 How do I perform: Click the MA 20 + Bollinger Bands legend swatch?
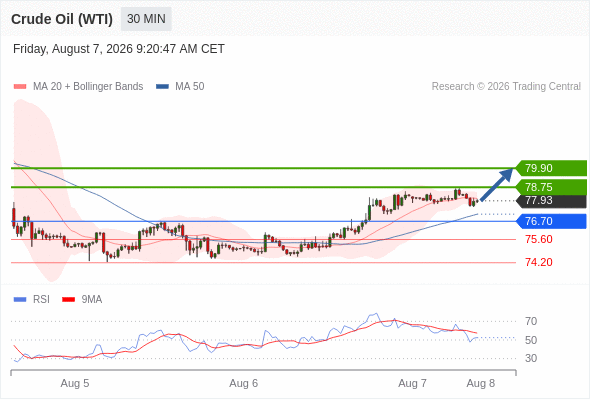[20, 87]
